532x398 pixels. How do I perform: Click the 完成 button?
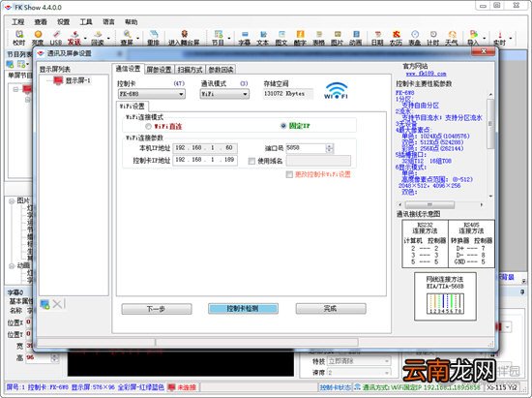[331, 308]
